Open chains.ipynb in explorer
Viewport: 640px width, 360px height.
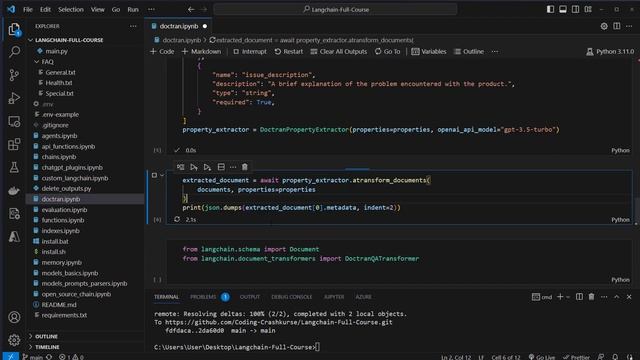click(x=59, y=157)
